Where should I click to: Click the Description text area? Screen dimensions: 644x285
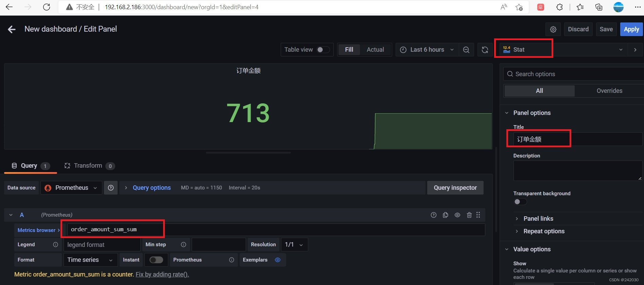577,171
